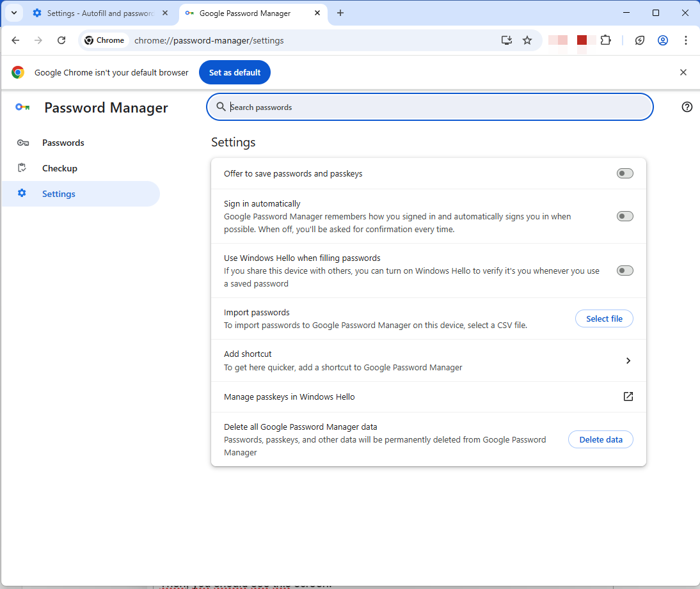
Task: Dismiss the default browser infobar
Action: (683, 72)
